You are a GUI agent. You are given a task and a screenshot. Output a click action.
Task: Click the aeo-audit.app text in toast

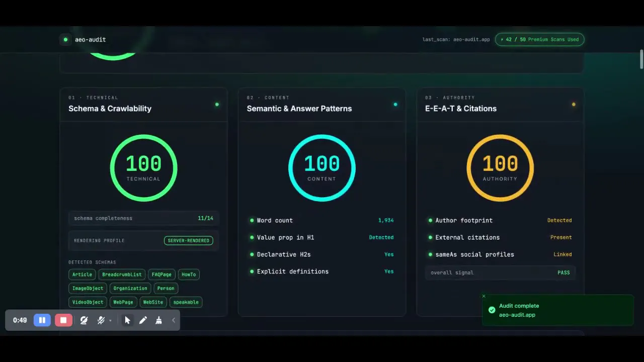click(x=517, y=315)
